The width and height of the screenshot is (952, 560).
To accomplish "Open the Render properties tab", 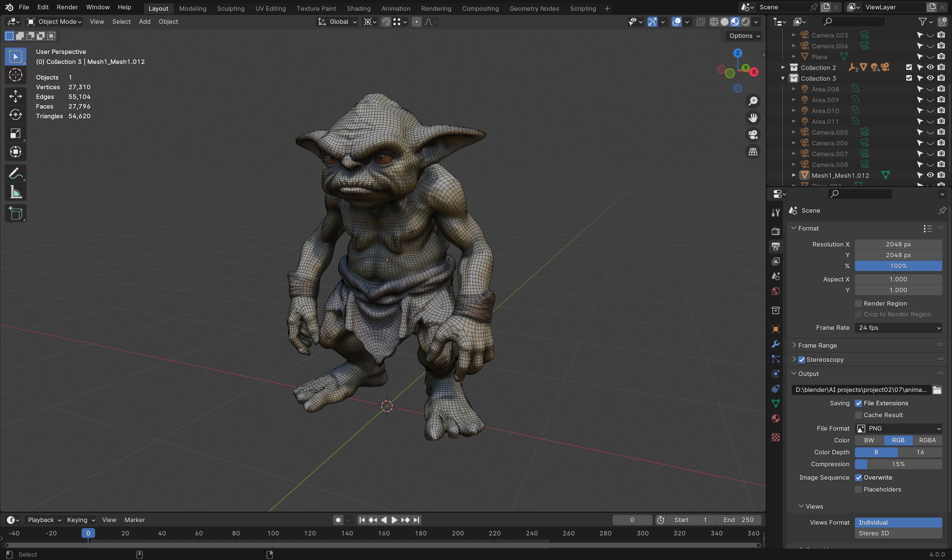I will 776,231.
